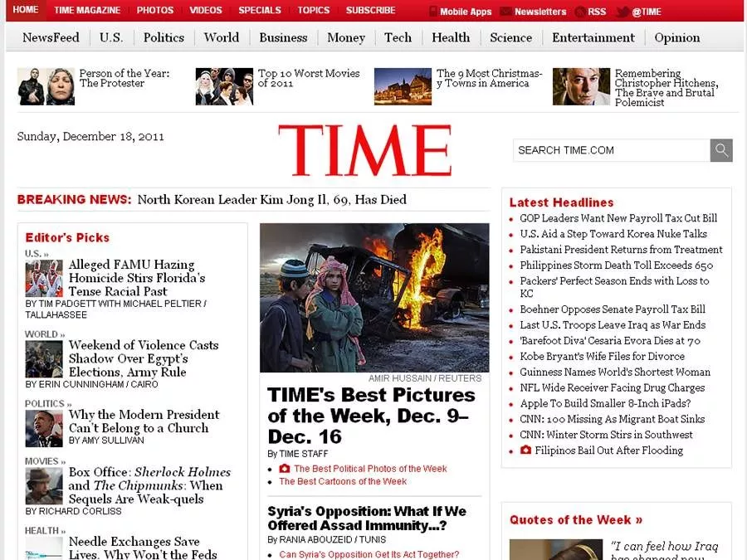Click the MOVIES » category label
Image resolution: width=747 pixels, height=560 pixels.
(x=46, y=461)
